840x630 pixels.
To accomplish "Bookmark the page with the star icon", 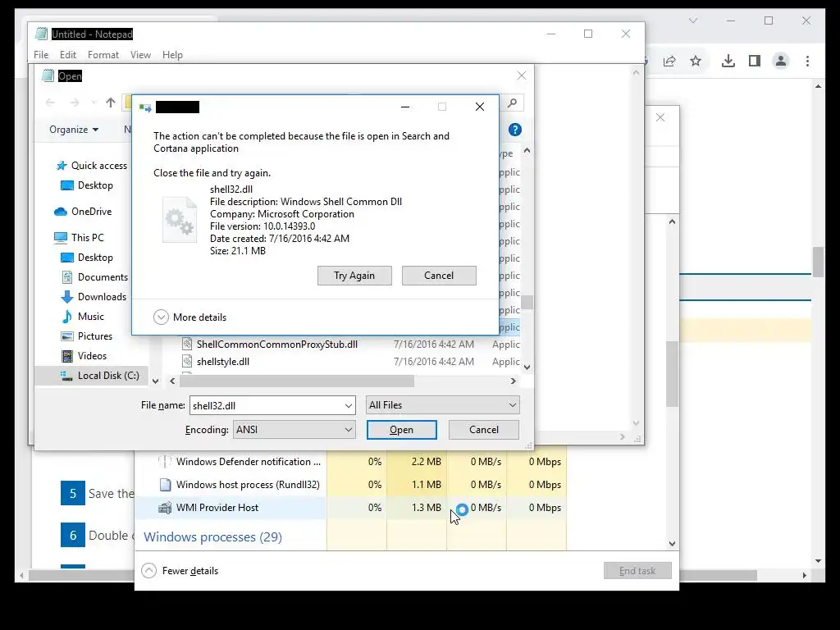I will tap(696, 61).
